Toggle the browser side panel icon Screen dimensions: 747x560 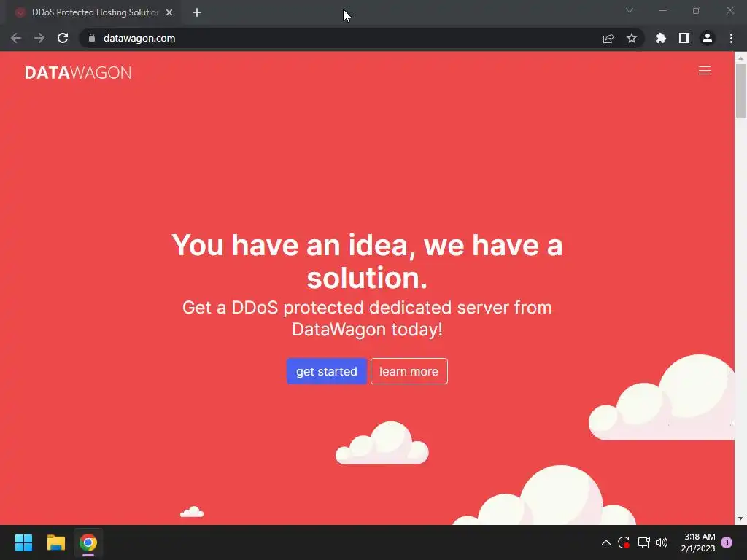tap(684, 38)
